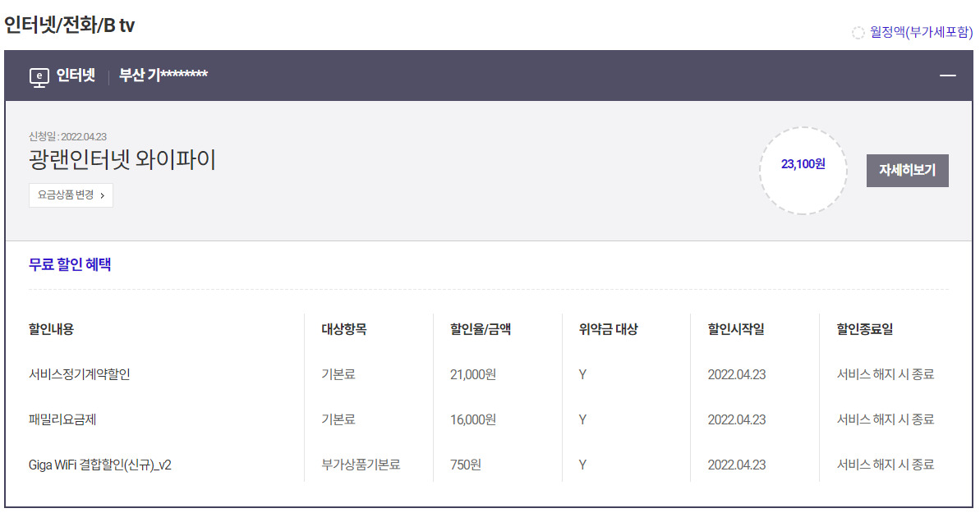Click the internet monitor icon in header
Screen dimensions: 980x513
(39, 76)
